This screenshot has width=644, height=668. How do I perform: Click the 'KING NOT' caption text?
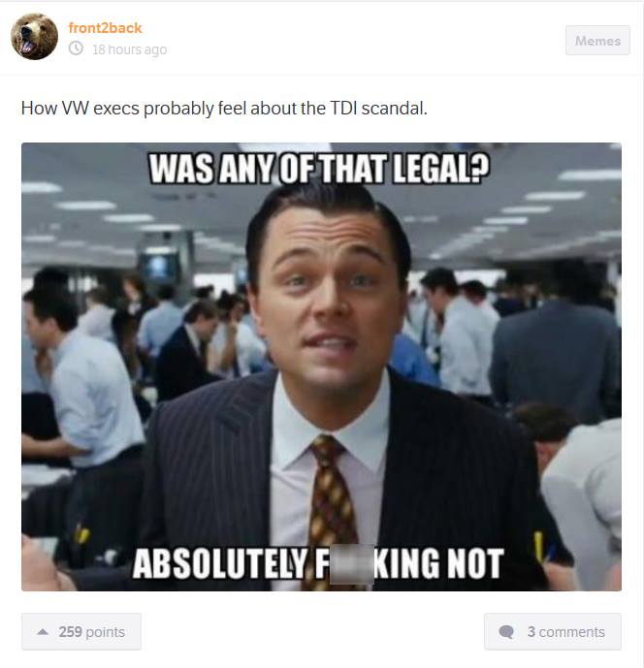pyautogui.click(x=439, y=563)
